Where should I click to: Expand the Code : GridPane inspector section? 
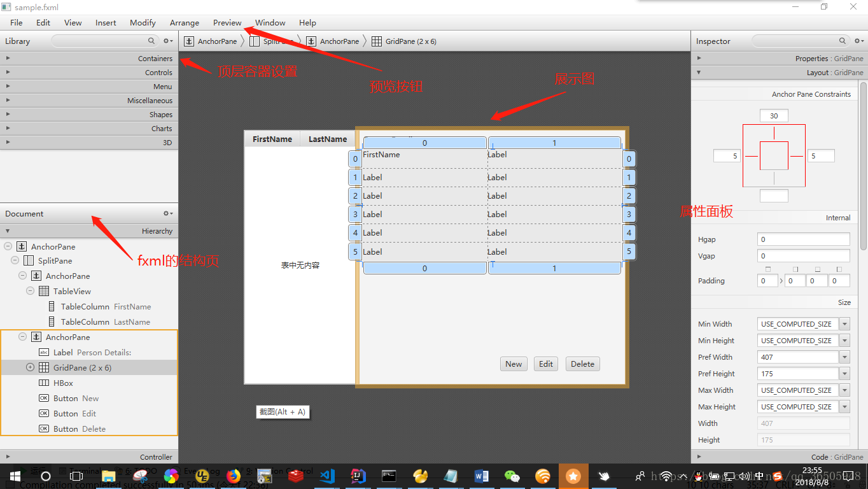(780, 457)
